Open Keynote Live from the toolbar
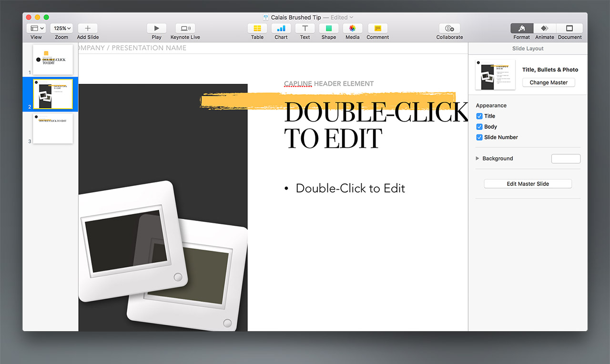This screenshot has height=364, width=610. coord(185,29)
